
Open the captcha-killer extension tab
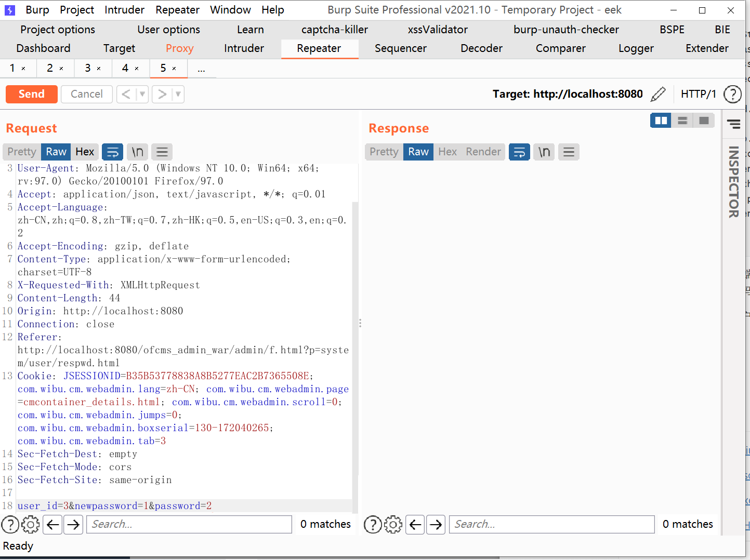335,30
